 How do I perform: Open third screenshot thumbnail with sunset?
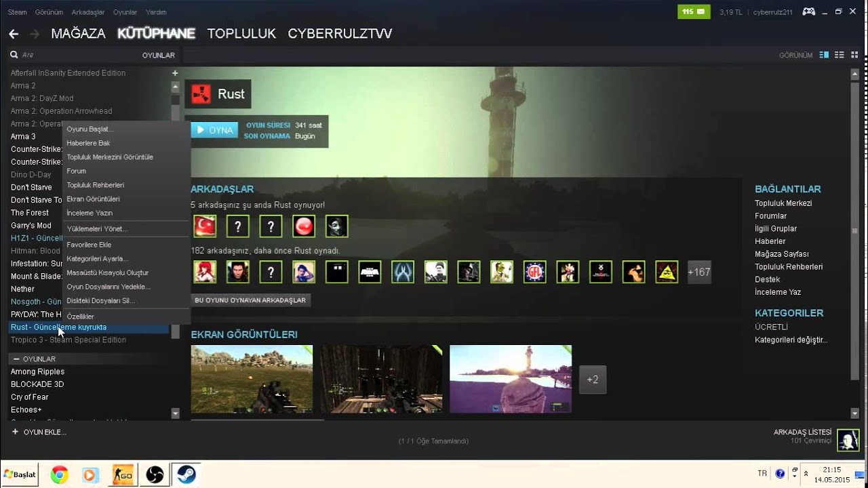tap(511, 379)
